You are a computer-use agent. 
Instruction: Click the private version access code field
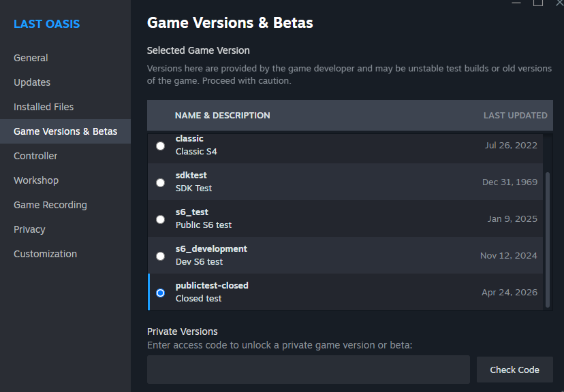point(308,370)
